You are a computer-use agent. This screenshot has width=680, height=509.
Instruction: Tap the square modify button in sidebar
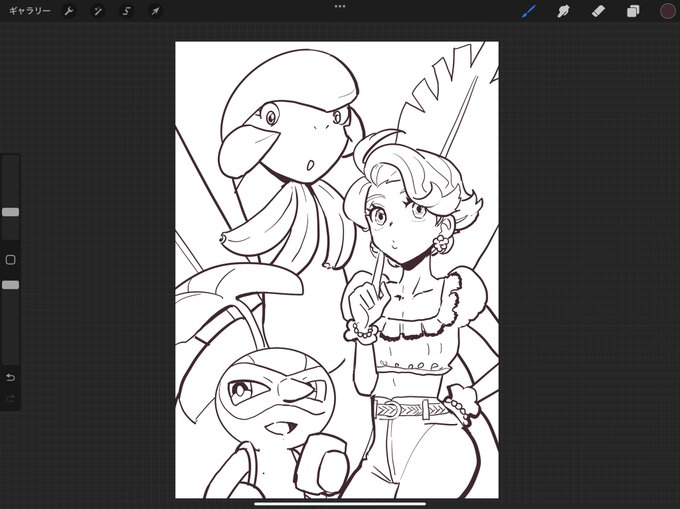click(10, 260)
